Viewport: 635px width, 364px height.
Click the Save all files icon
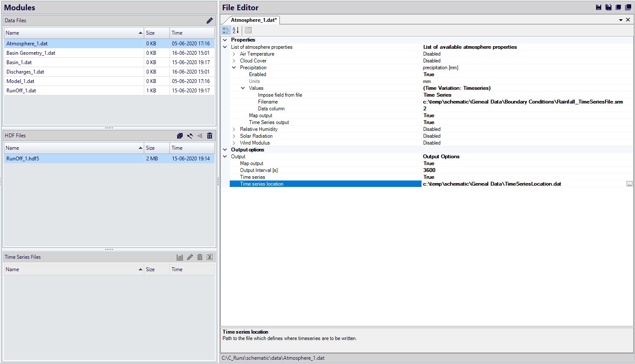[608, 7]
